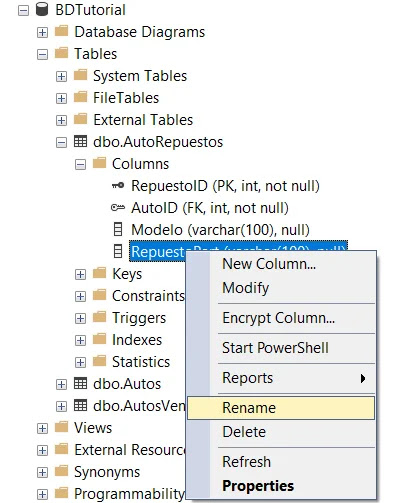Collapse the Columns folder node

click(80, 165)
